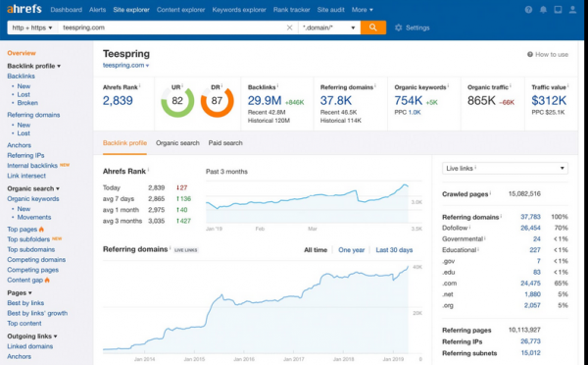The width and height of the screenshot is (588, 365).
Task: Expand the Live links dropdown
Action: [505, 168]
